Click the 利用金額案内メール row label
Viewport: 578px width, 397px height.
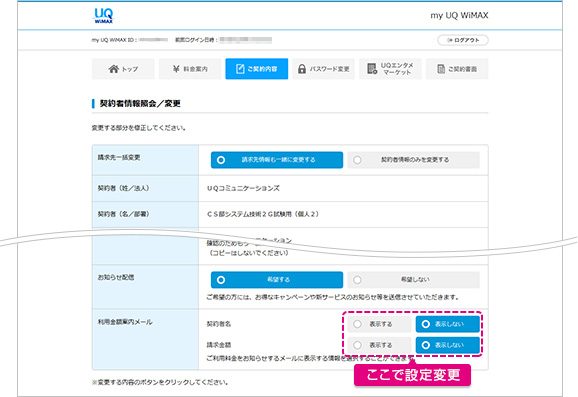125,322
